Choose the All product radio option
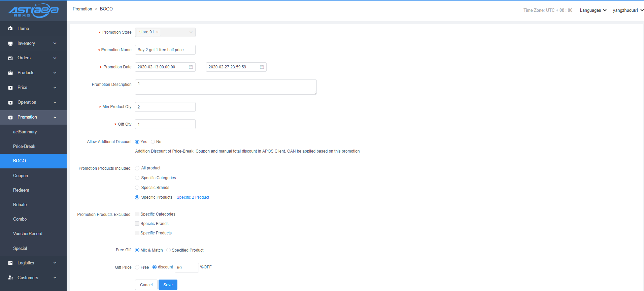644x291 pixels. [137, 168]
